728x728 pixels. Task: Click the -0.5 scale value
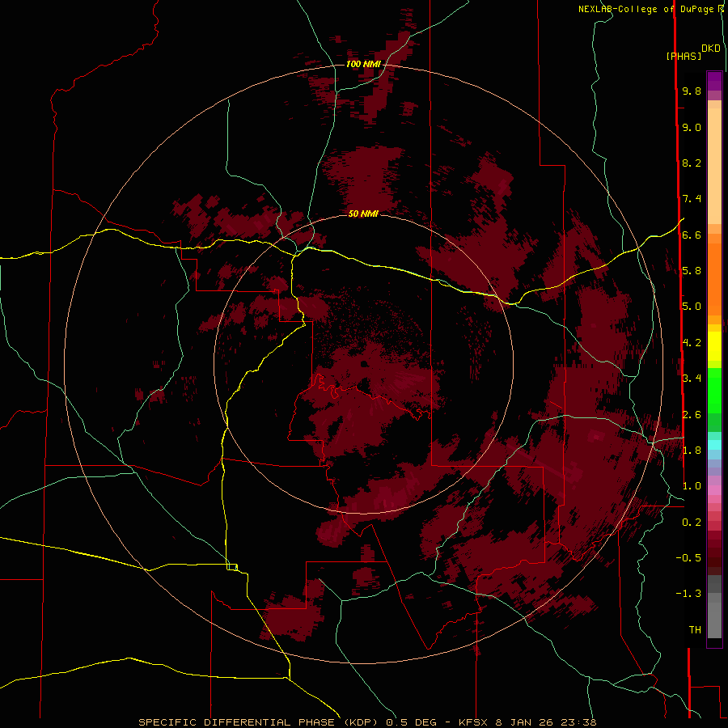click(x=688, y=558)
